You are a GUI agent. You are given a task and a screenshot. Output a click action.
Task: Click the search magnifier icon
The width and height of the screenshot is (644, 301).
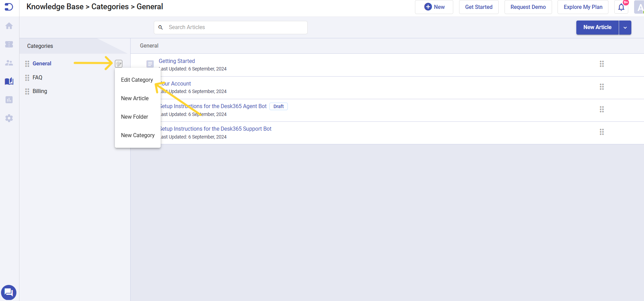tap(160, 27)
